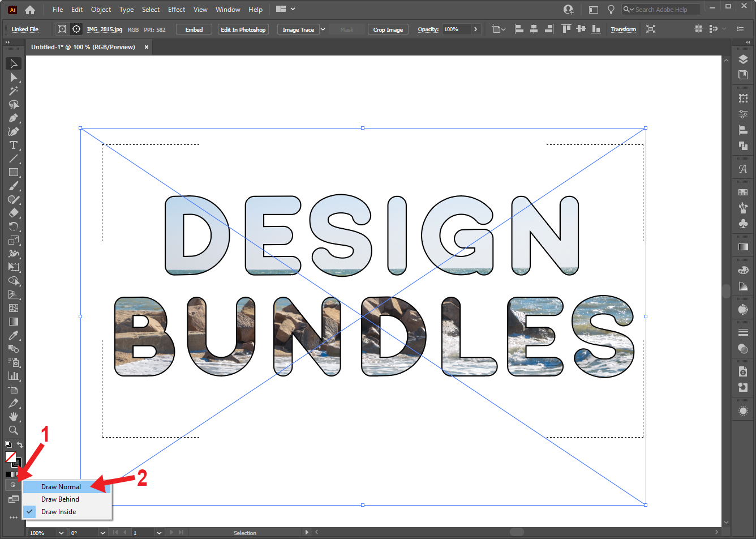The width and height of the screenshot is (756, 539).
Task: Click the Crop Image button
Action: 388,29
